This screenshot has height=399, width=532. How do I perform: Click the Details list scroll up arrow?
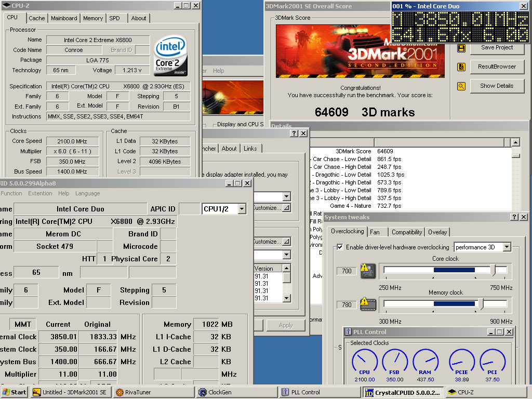click(516, 142)
